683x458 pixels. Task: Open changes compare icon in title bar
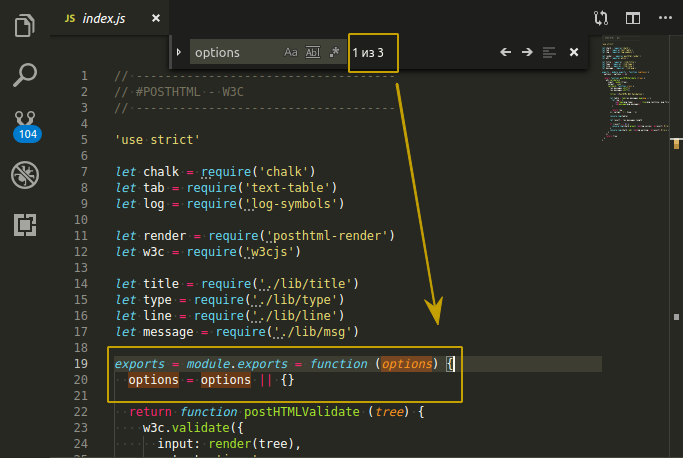(x=601, y=18)
